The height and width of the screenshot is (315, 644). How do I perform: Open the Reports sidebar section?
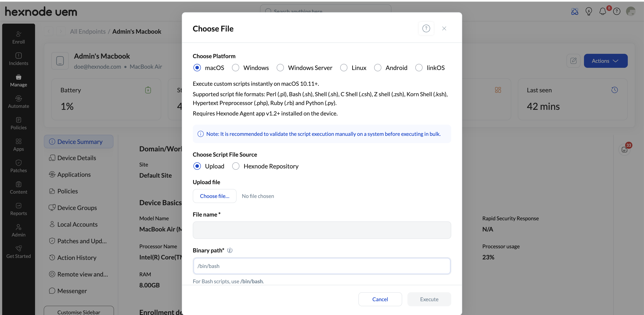point(18,209)
